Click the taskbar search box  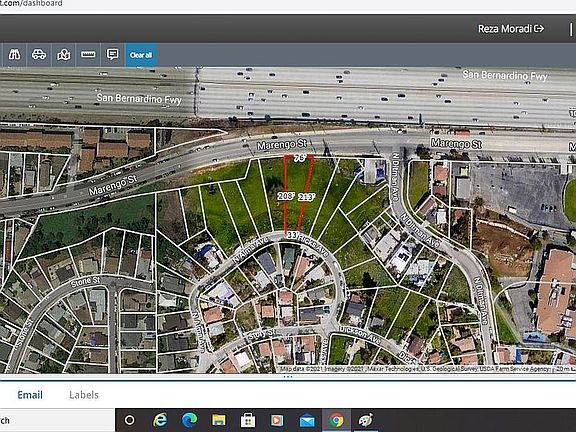(x=57, y=420)
